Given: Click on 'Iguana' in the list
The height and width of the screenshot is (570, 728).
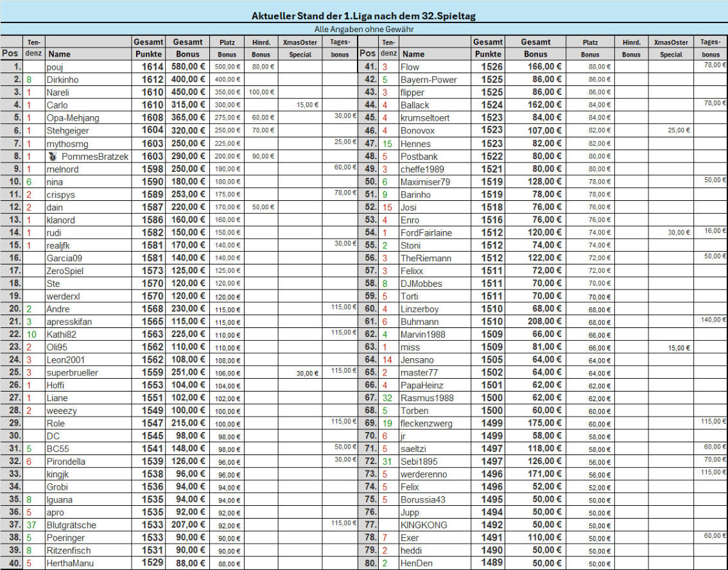Looking at the screenshot, I should coord(60,500).
